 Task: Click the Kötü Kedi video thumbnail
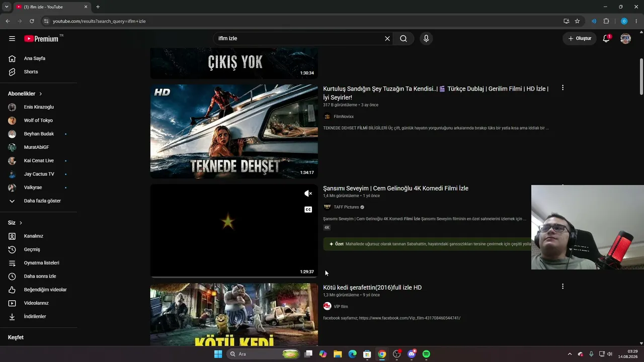(234, 315)
